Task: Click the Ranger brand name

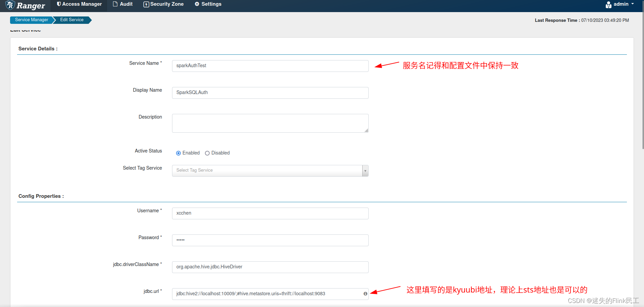Action: 31,5
